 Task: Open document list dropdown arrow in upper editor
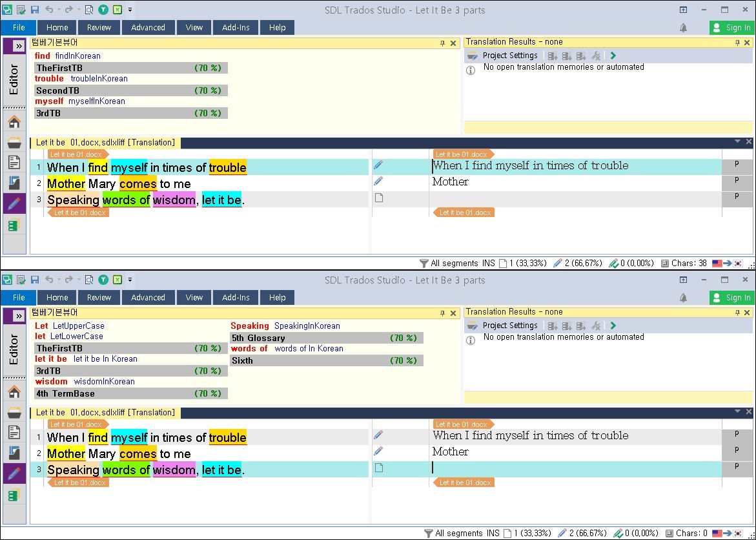click(x=737, y=141)
